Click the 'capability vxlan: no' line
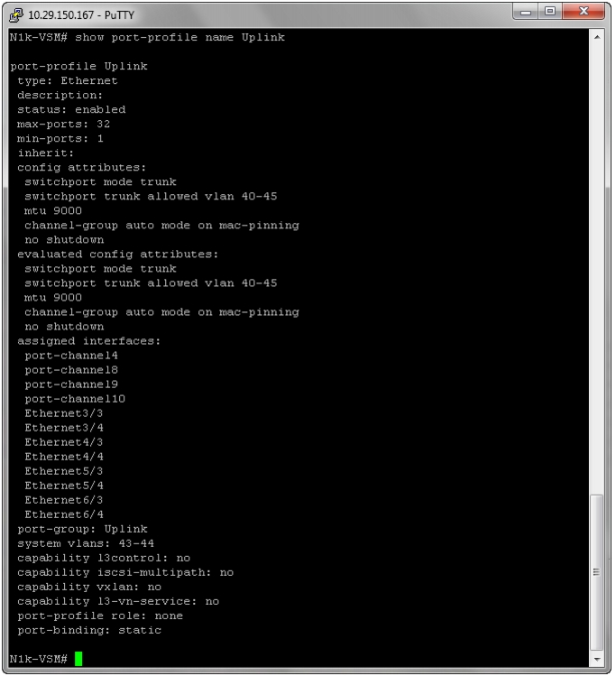The image size is (616, 676). click(89, 587)
